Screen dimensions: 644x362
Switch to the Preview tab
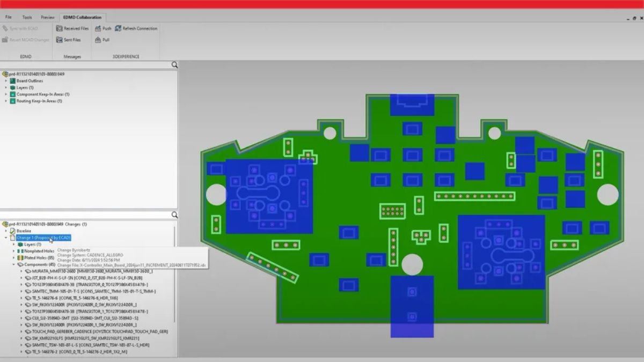pyautogui.click(x=48, y=17)
